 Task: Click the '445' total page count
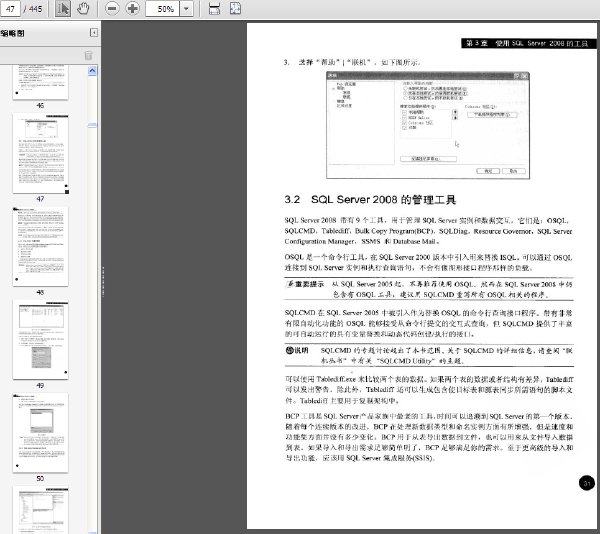pyautogui.click(x=35, y=9)
